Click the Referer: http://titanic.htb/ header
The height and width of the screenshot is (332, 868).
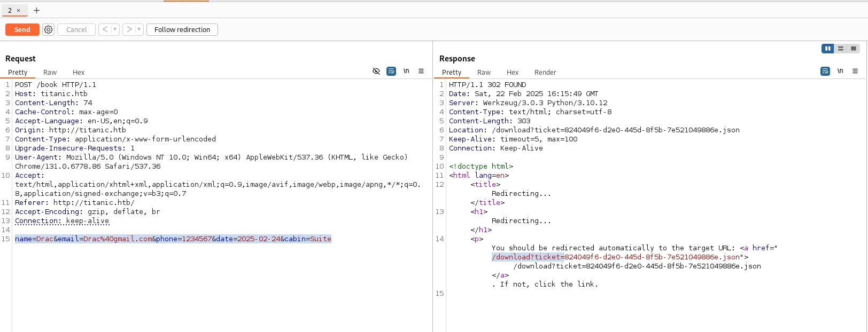pos(75,202)
